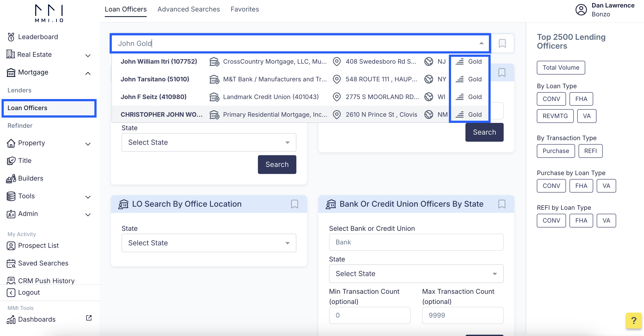Open Select State in LO Search By Office Location
This screenshot has width=644, height=336.
(x=209, y=243)
